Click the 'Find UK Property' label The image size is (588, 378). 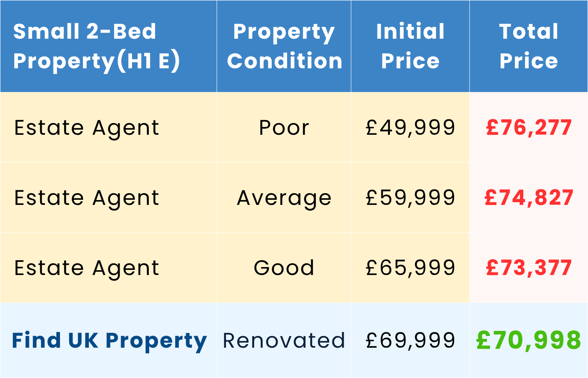point(109,341)
